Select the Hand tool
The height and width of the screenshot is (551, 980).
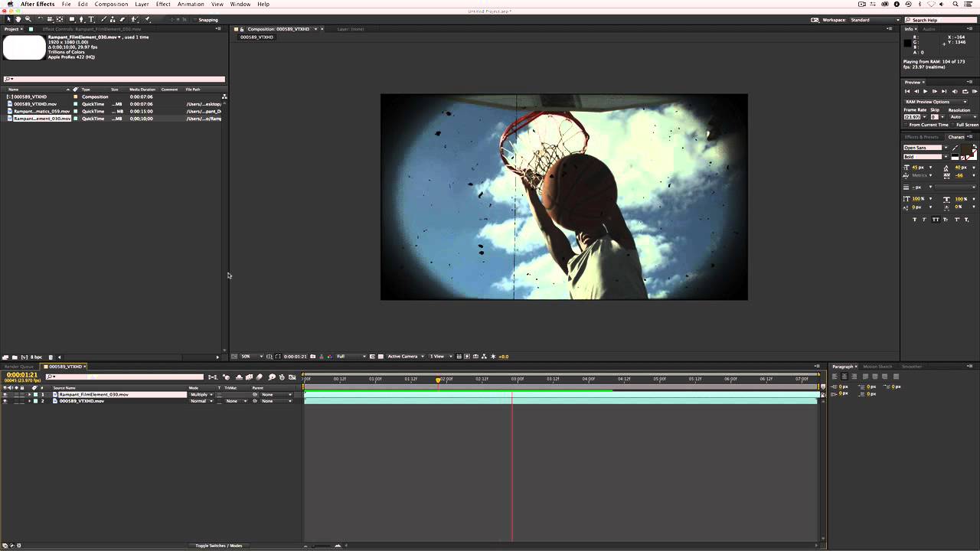pos(18,19)
